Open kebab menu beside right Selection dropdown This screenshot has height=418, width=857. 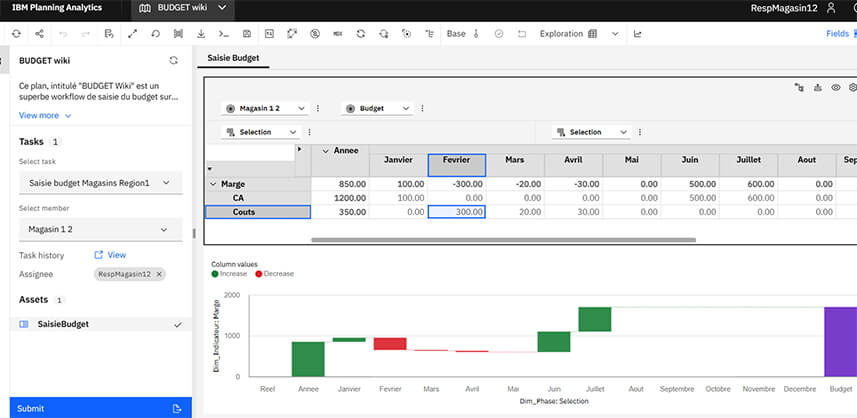pyautogui.click(x=640, y=132)
